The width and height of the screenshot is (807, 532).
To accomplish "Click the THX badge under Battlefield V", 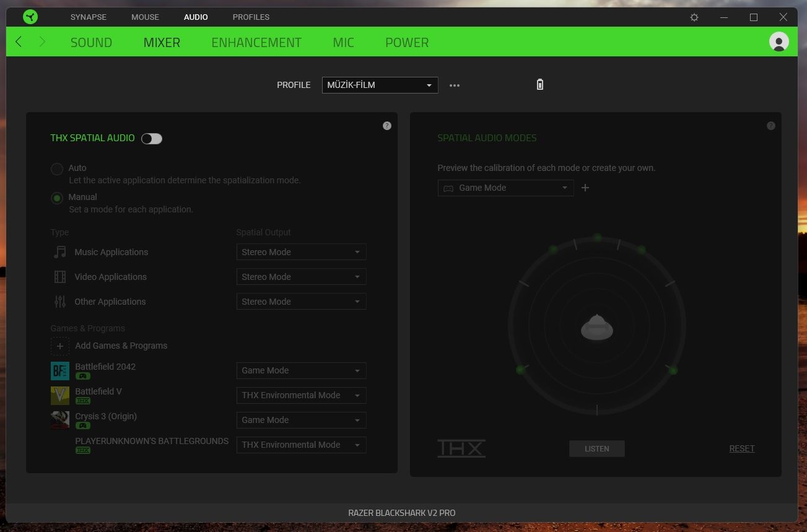I will click(83, 401).
